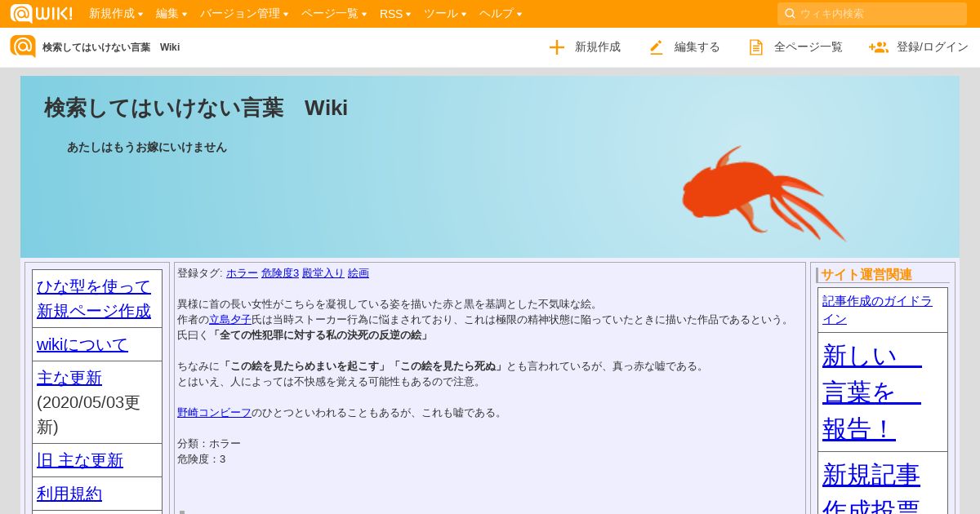Click the @WIKI logo in orange bar

(x=41, y=13)
